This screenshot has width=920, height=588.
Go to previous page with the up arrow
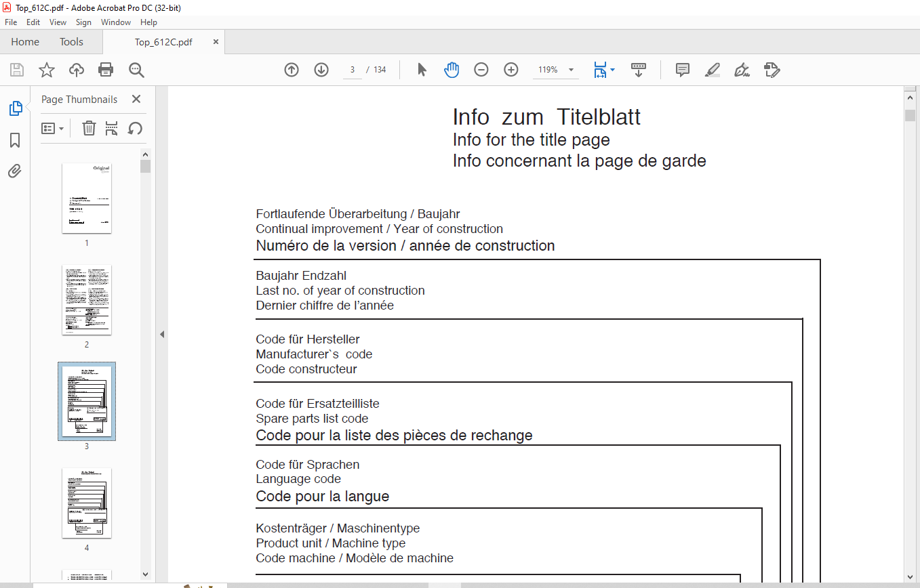click(x=292, y=70)
